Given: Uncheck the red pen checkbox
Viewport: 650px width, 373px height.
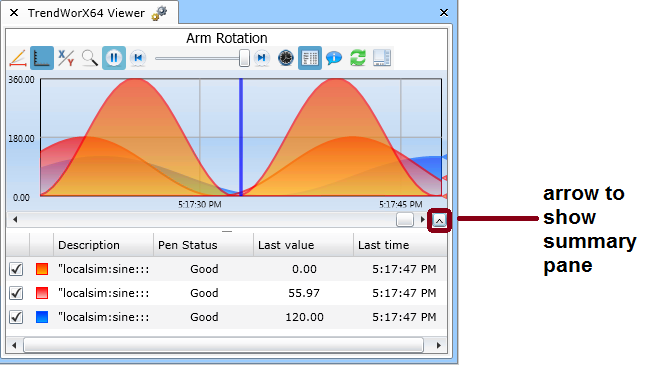Looking at the screenshot, I should coord(16,293).
